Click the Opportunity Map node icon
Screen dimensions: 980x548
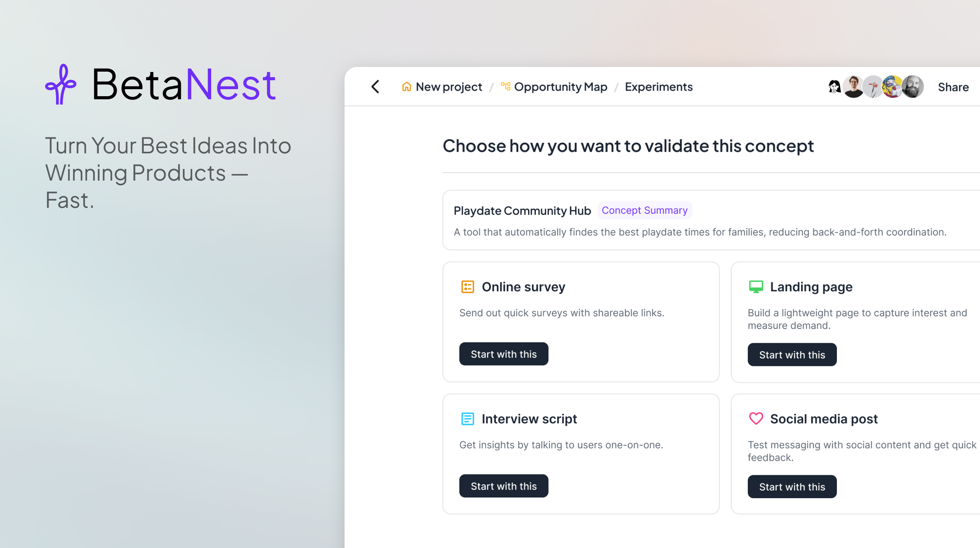point(505,87)
